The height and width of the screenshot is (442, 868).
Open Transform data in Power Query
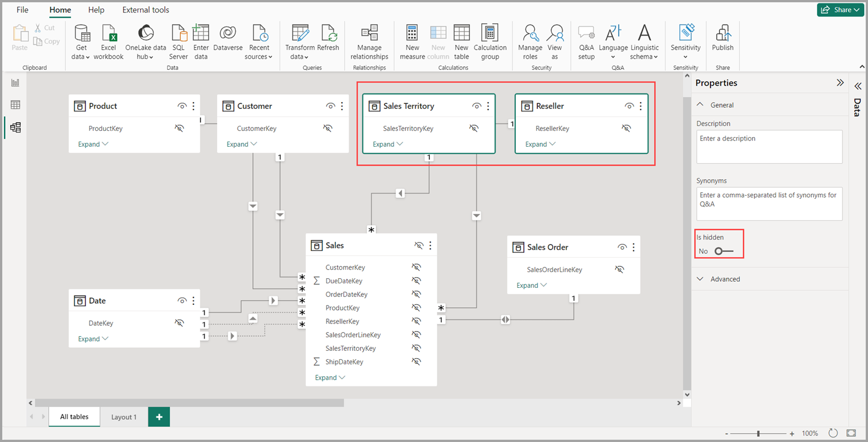[299, 41]
